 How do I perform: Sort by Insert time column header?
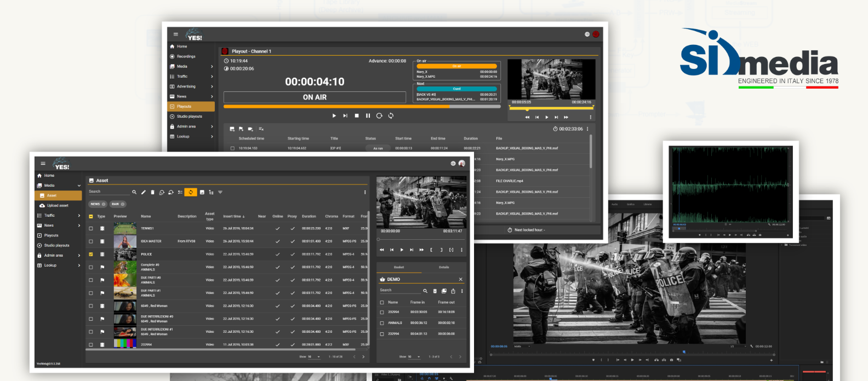[x=234, y=216]
